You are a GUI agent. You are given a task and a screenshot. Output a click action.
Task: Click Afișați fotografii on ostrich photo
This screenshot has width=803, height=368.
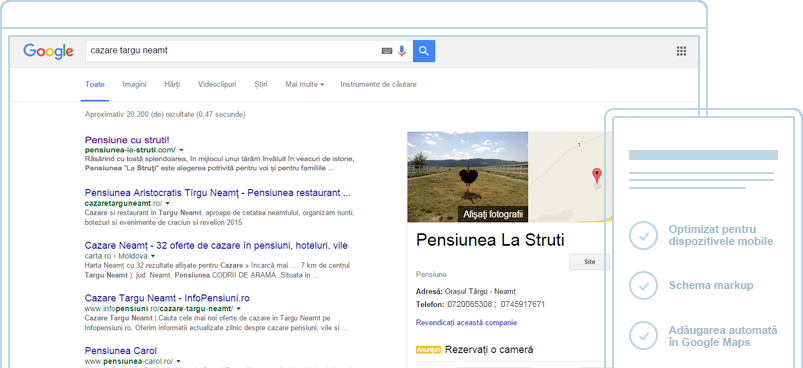coord(493,214)
